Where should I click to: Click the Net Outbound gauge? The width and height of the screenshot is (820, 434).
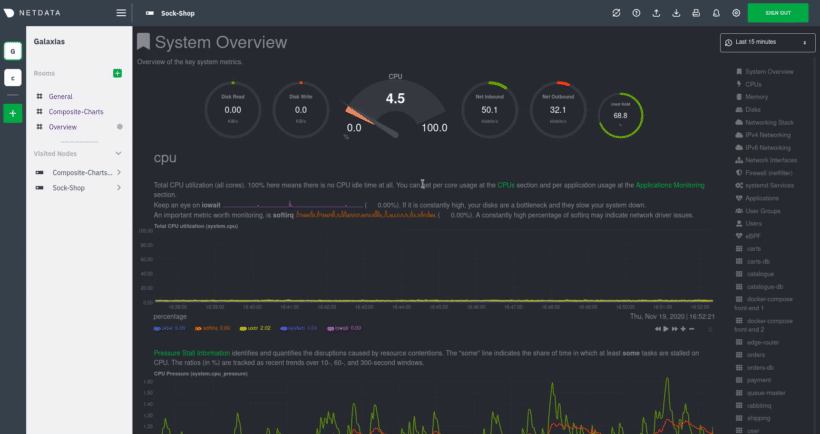coord(558,110)
